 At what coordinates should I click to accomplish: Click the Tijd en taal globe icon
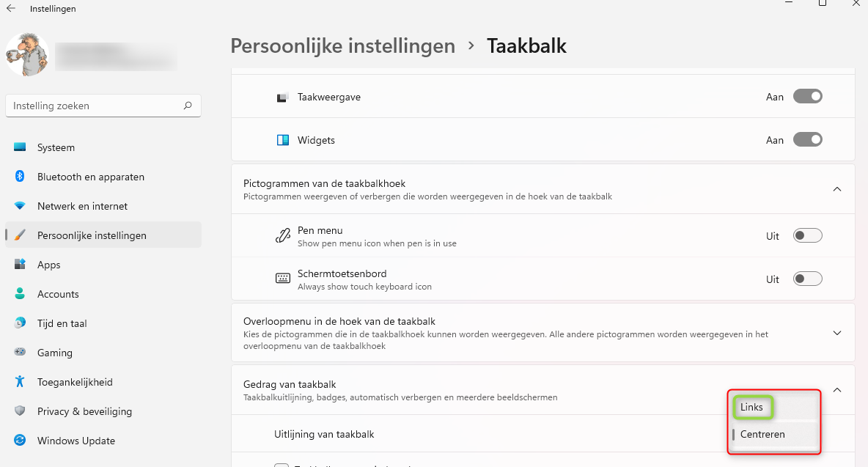point(20,323)
